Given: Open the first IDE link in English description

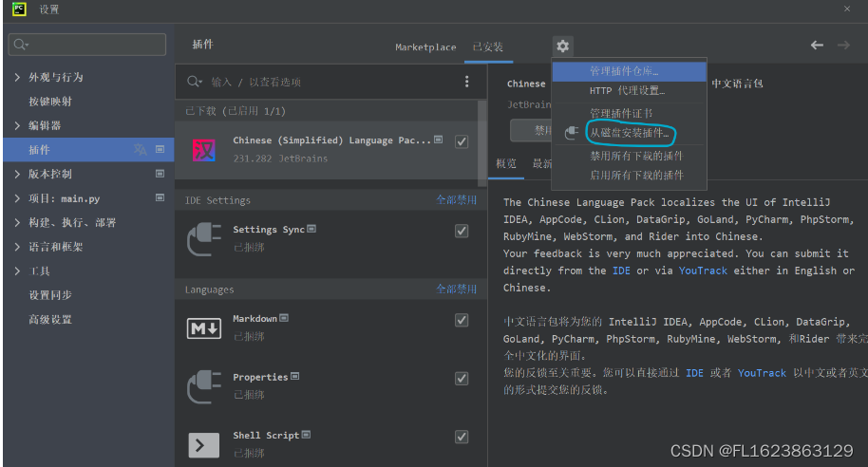Looking at the screenshot, I should [x=621, y=271].
